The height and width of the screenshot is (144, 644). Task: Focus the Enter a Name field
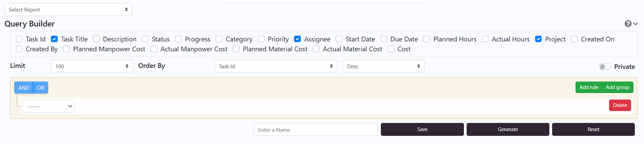(x=316, y=129)
